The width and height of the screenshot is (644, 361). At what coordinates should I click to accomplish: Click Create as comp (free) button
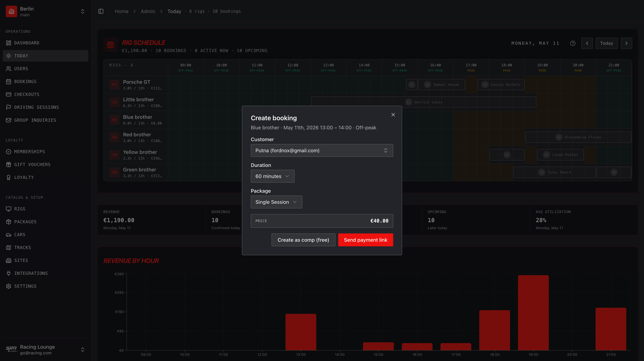pos(303,240)
